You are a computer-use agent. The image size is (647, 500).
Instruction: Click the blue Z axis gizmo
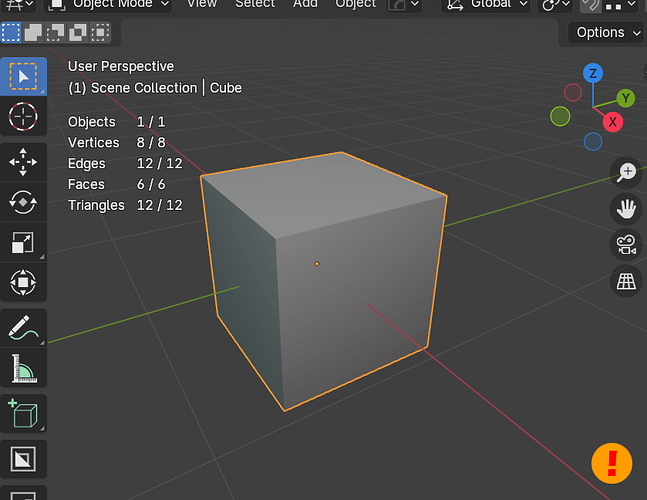pyautogui.click(x=593, y=73)
